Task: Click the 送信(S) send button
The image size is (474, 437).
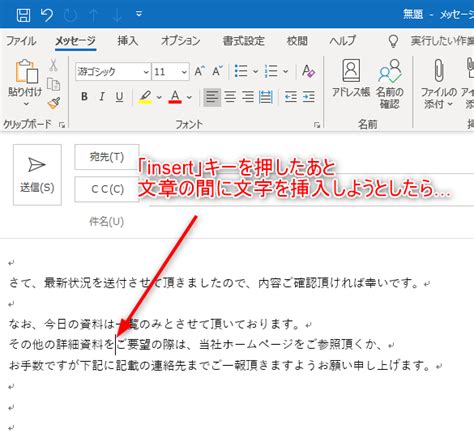Action: click(x=37, y=175)
